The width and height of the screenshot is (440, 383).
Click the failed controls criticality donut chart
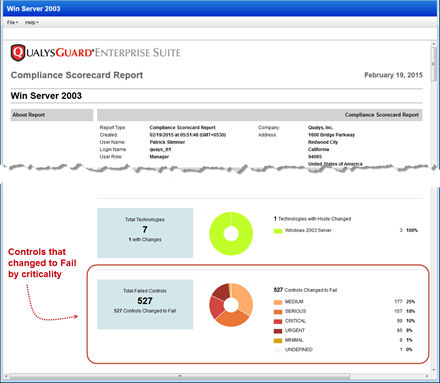coord(231,305)
